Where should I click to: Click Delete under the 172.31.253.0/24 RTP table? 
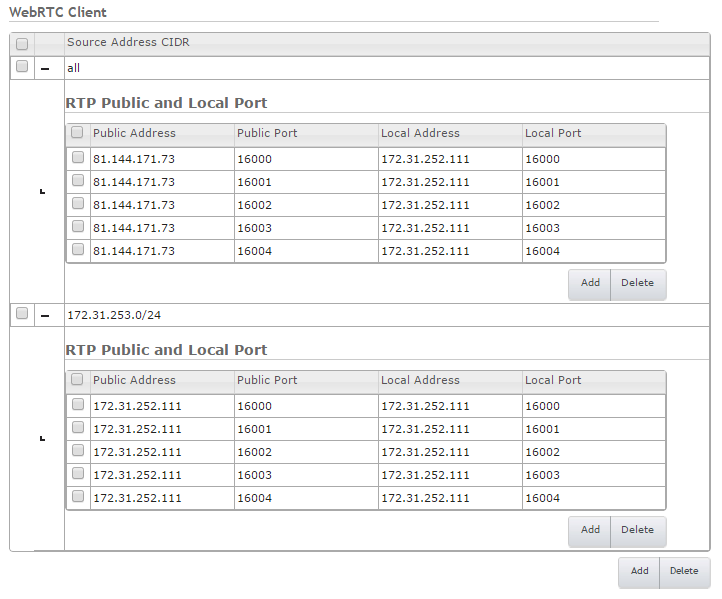point(638,531)
